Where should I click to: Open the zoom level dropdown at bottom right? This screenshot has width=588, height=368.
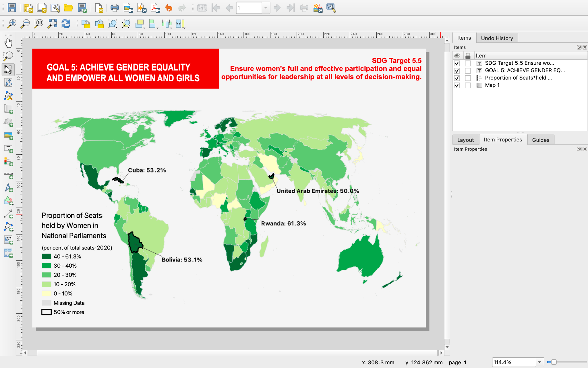tap(539, 362)
